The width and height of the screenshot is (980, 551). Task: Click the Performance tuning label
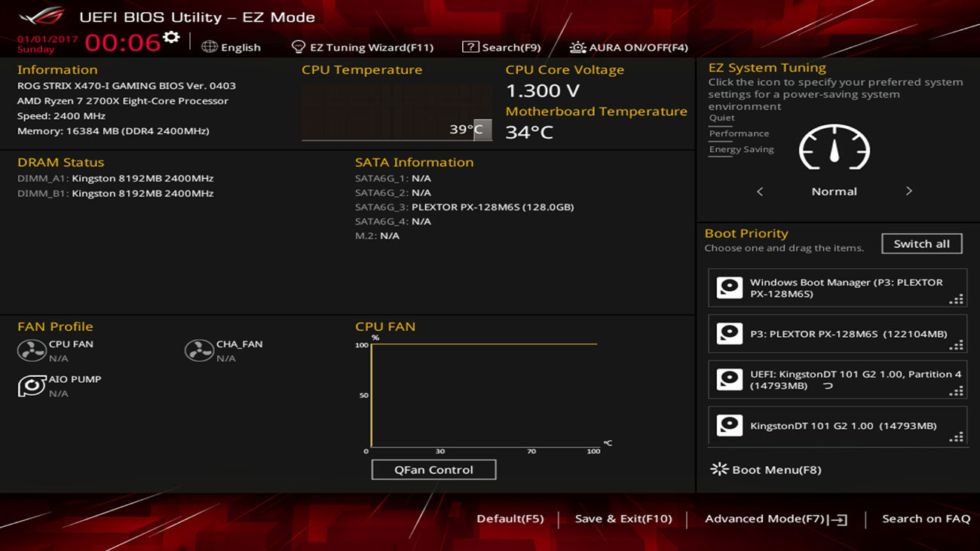(739, 133)
